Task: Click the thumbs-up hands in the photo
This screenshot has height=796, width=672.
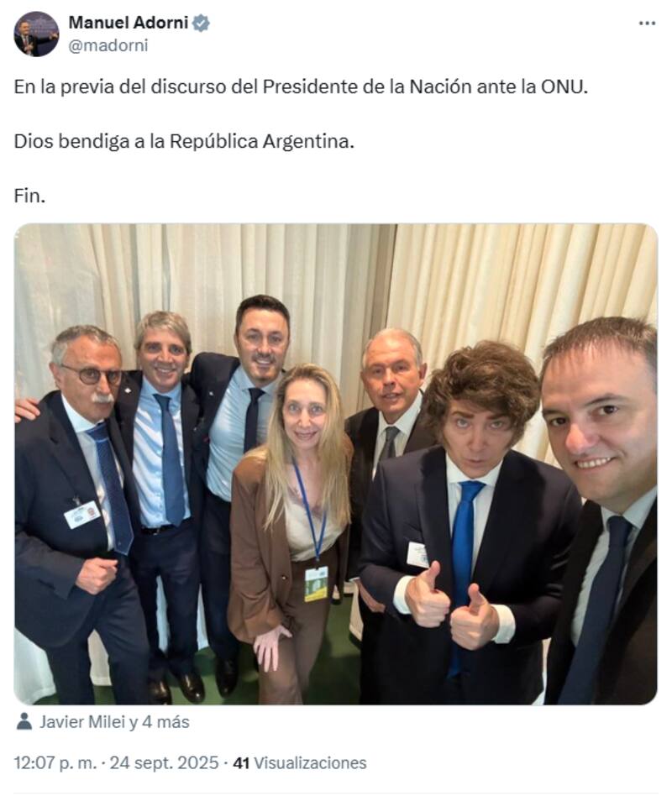Action: (x=452, y=608)
